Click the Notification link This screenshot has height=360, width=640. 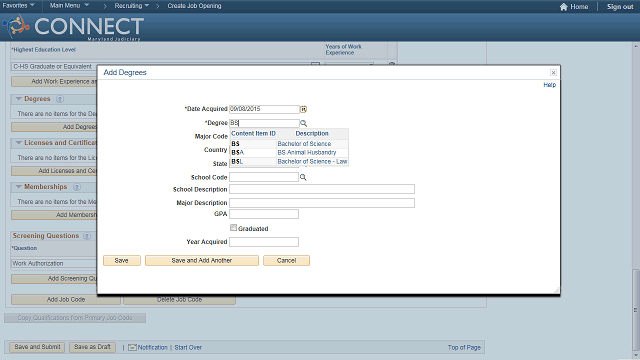pyautogui.click(x=152, y=347)
